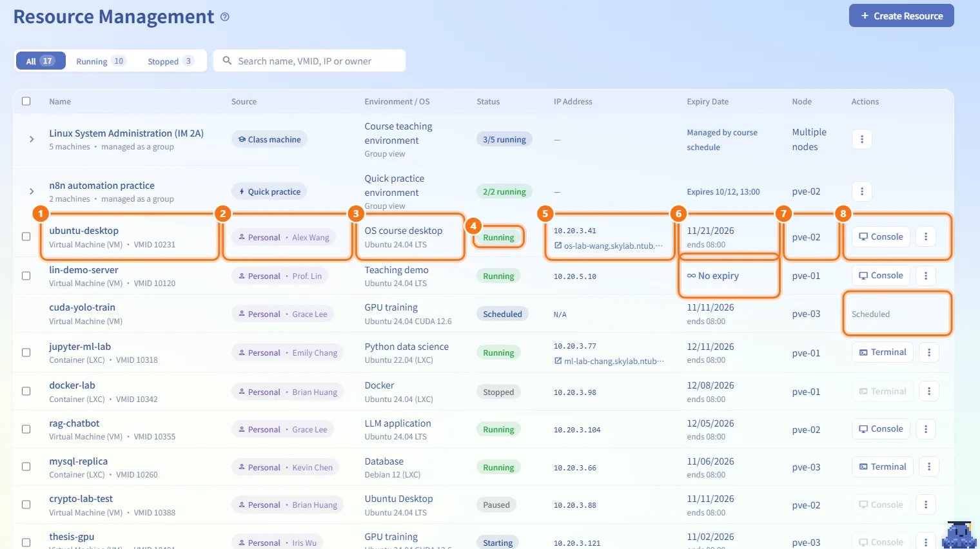The image size is (980, 549).
Task: Click IP address 10.20.3.98
Action: point(575,392)
